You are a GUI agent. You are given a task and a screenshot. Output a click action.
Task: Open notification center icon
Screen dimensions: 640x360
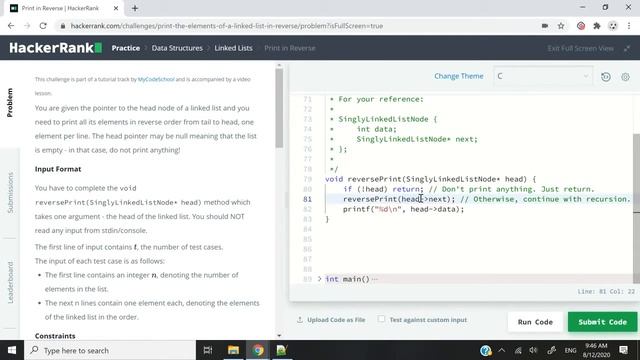point(623,350)
